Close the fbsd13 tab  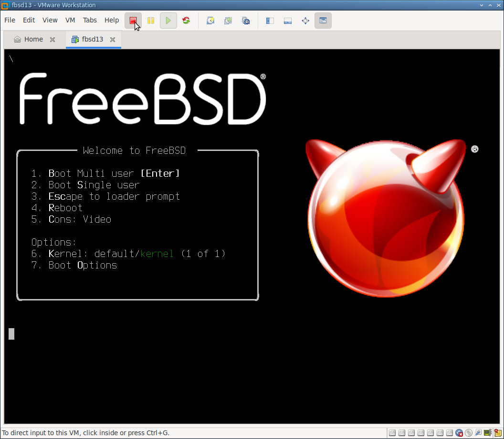(x=113, y=40)
